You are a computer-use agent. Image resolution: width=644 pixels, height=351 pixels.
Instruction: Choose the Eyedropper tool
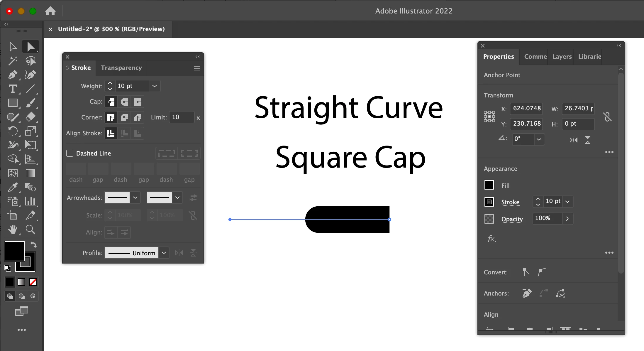[13, 187]
